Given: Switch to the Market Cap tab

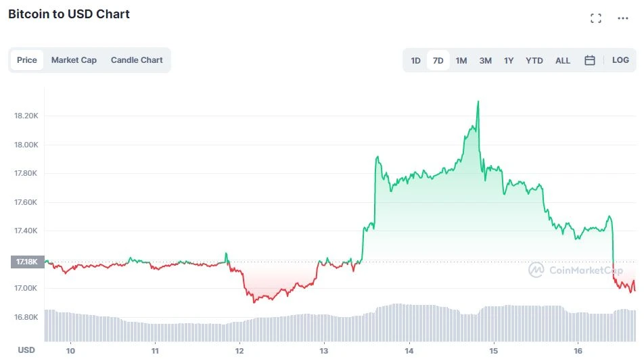Looking at the screenshot, I should pyautogui.click(x=74, y=60).
